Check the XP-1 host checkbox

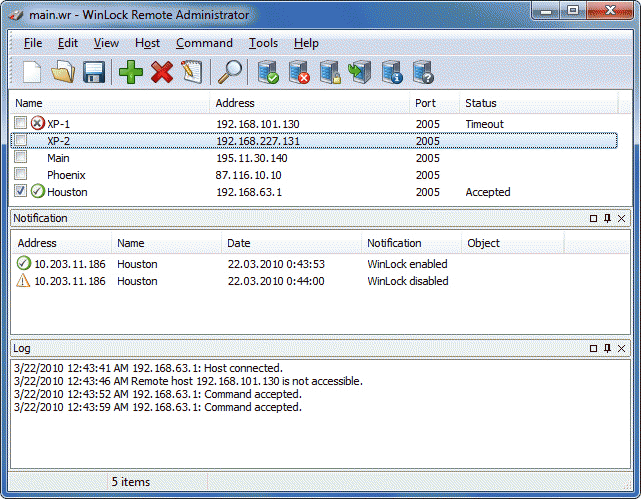point(20,123)
